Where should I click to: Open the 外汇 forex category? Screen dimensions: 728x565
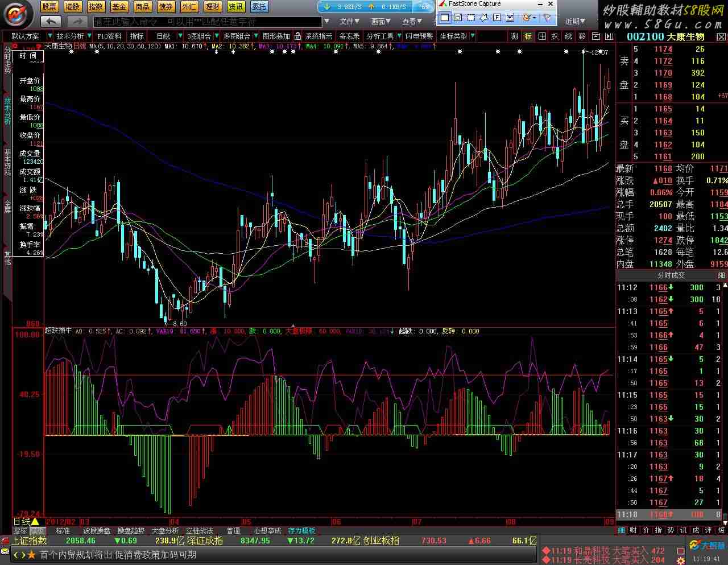(x=189, y=7)
